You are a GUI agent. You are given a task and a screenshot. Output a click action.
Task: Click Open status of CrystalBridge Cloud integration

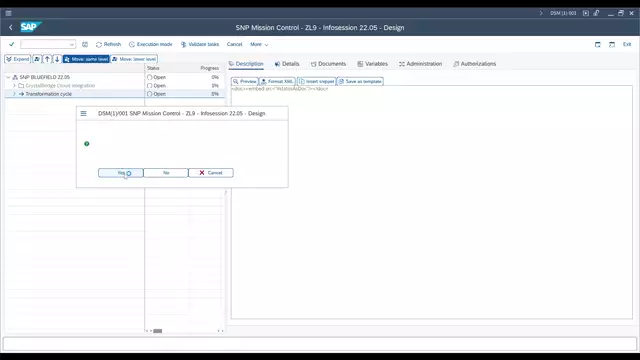[x=156, y=86]
